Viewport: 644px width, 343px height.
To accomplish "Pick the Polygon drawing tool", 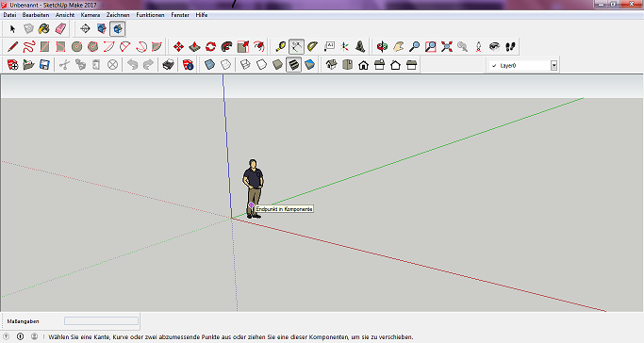I will [x=92, y=46].
